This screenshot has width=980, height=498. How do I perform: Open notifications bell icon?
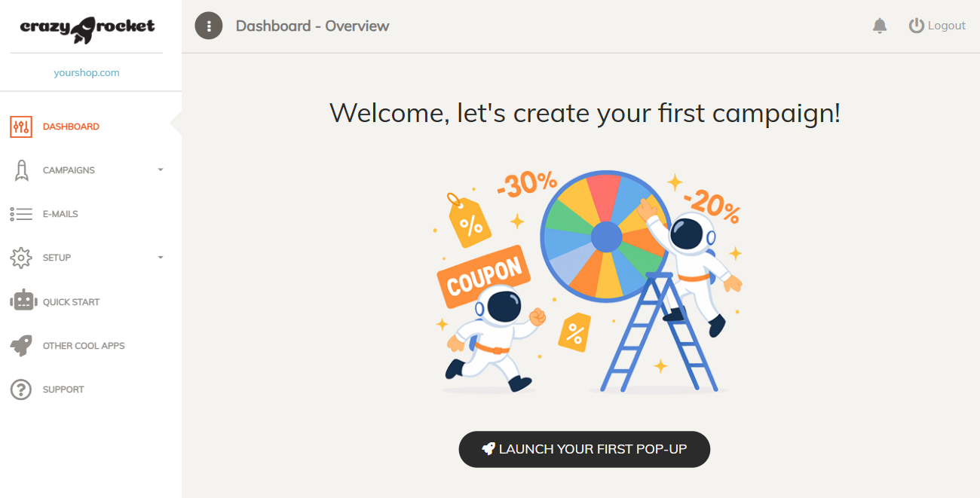coord(880,26)
